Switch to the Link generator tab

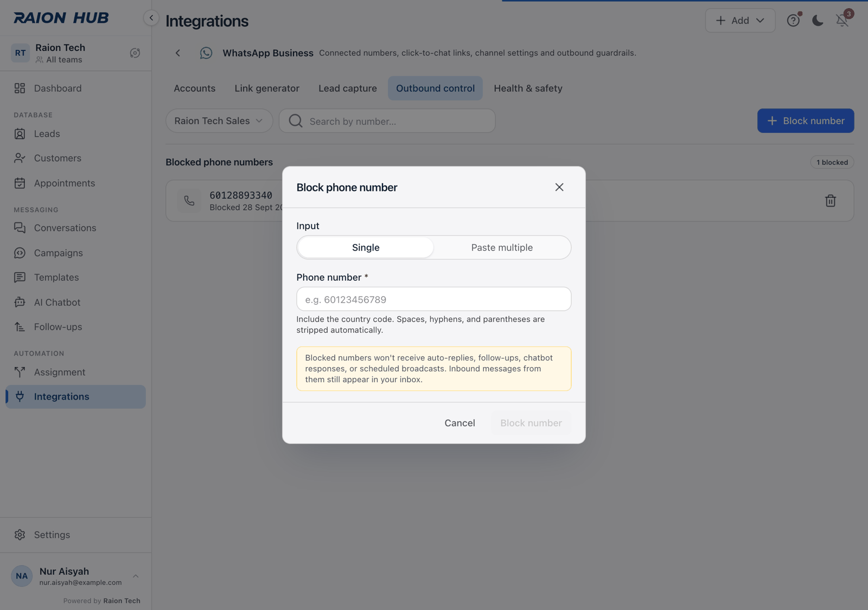(267, 88)
